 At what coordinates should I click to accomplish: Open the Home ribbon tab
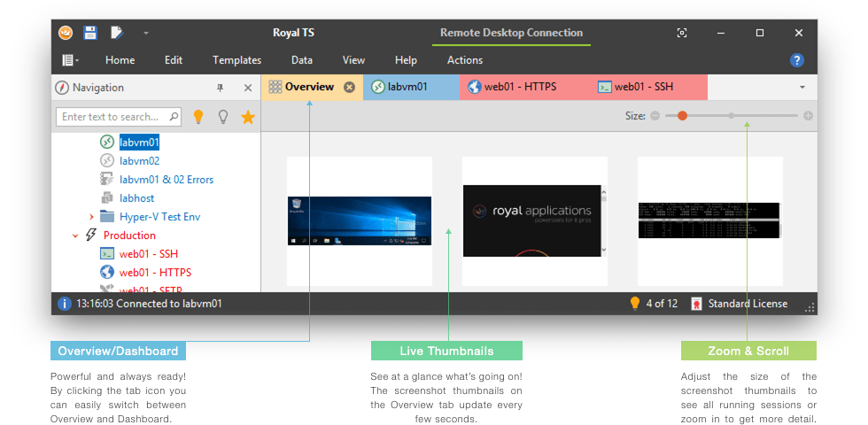point(120,60)
